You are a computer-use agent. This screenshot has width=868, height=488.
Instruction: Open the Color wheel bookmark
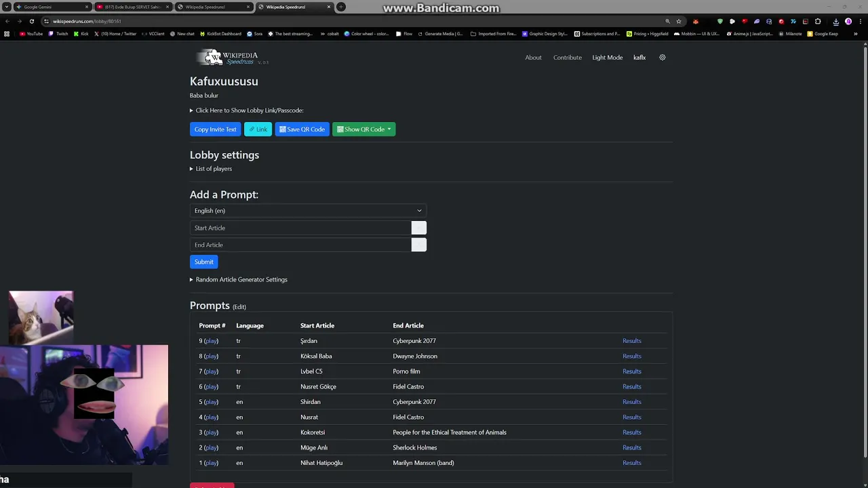pos(366,34)
